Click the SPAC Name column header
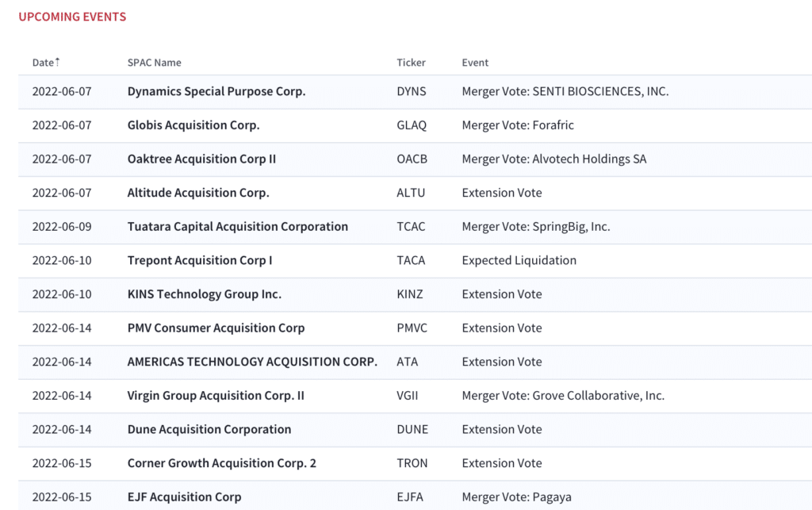Screen dimensions: 812x510 (155, 63)
